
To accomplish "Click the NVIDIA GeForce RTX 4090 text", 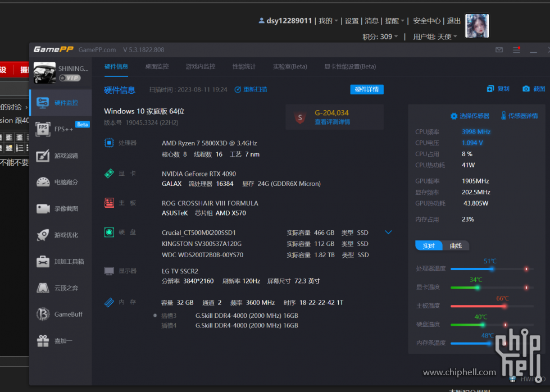I will [x=198, y=174].
